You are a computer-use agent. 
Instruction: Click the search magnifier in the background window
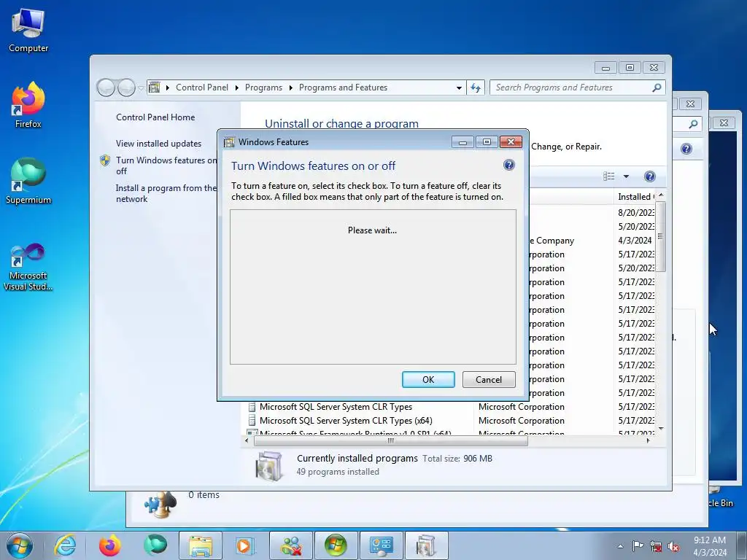pos(693,124)
